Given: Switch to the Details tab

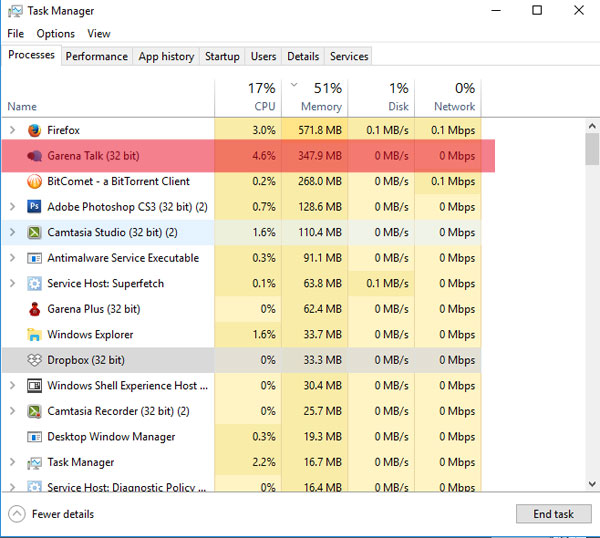Looking at the screenshot, I should [x=303, y=57].
